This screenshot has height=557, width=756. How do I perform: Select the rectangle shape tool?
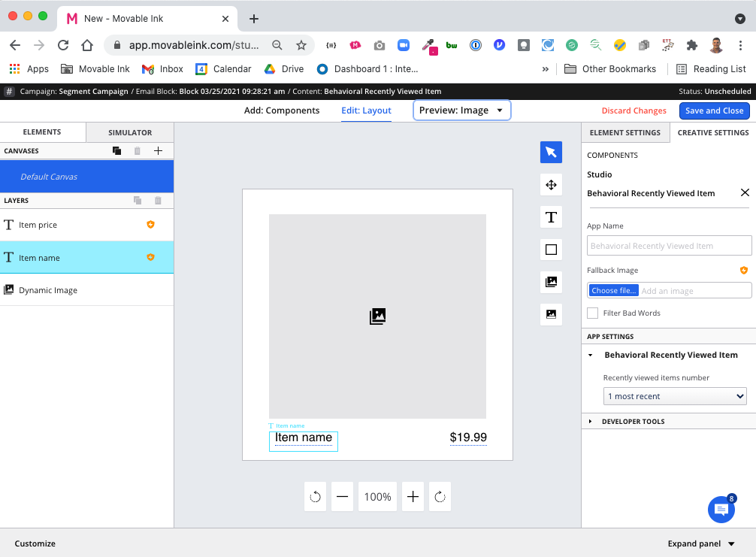pyautogui.click(x=551, y=250)
